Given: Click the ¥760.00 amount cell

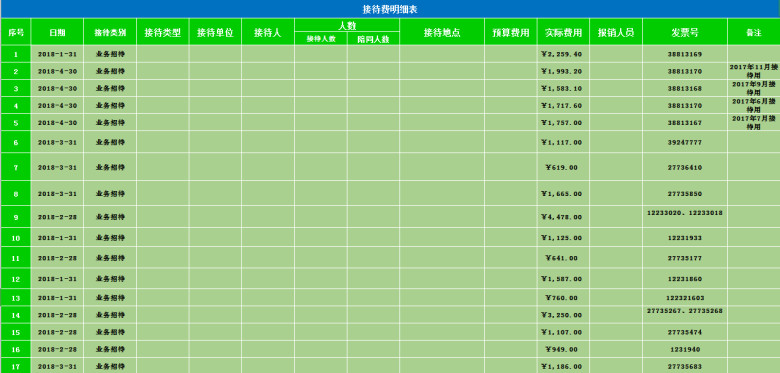Looking at the screenshot, I should pyautogui.click(x=563, y=298).
